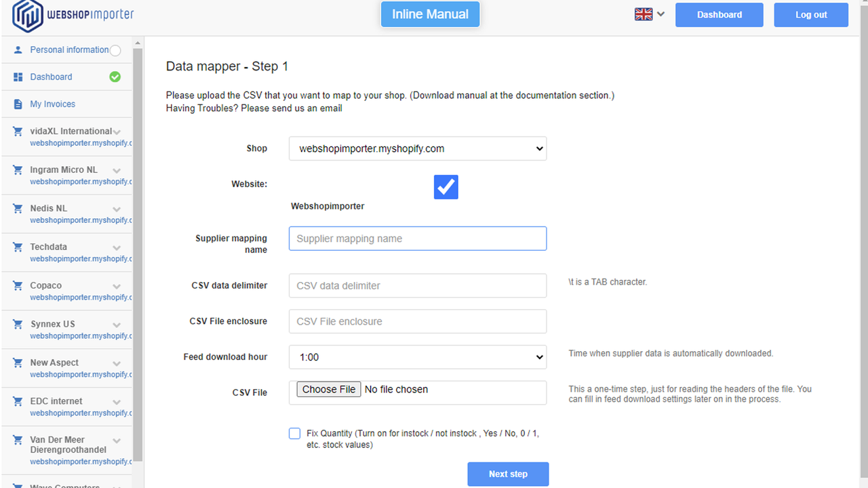This screenshot has width=868, height=488.
Task: Expand the Ingram Micro NL section
Action: 116,170
